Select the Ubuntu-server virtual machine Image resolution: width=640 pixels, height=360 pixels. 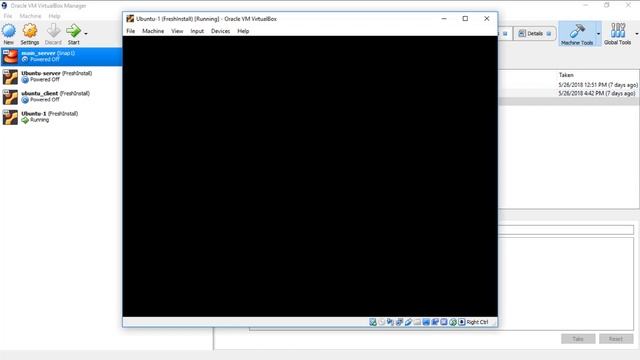tap(61, 76)
